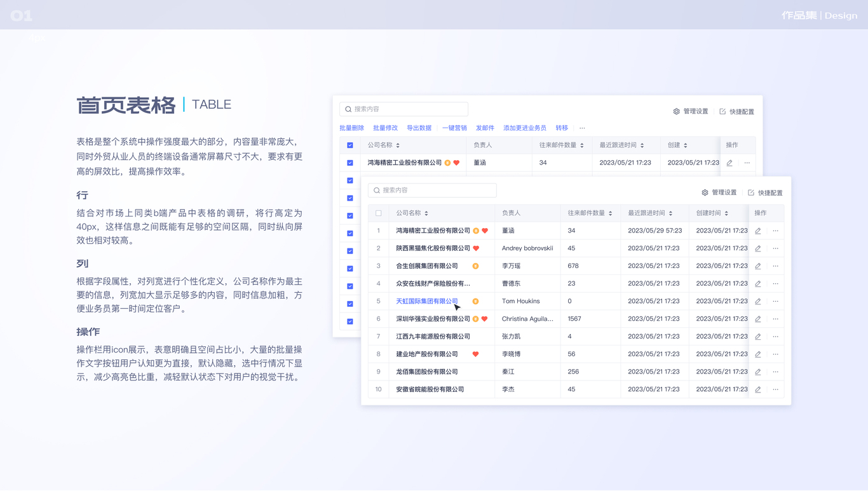Focus the 搜索内容 search box in front table
Image resolution: width=868 pixels, height=491 pixels.
coord(432,190)
